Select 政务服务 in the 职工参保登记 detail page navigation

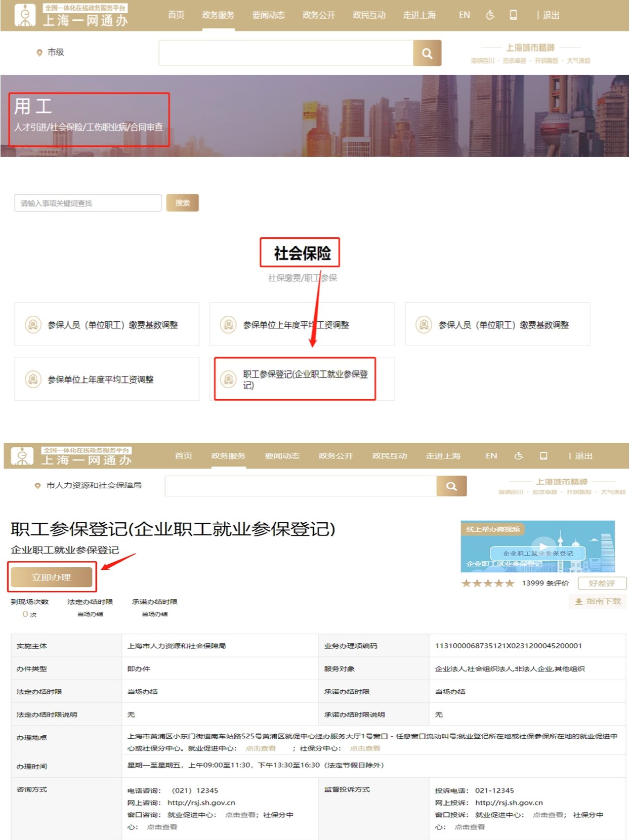[x=228, y=456]
